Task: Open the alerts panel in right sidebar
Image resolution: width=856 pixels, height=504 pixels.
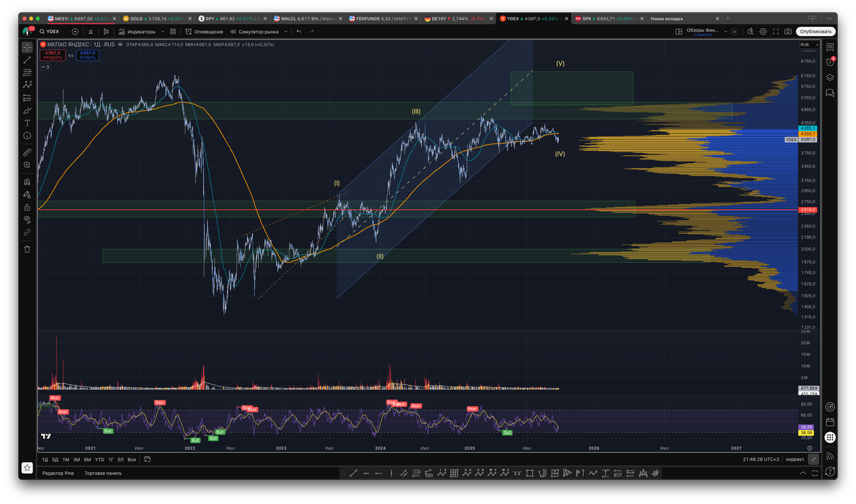Action: (830, 61)
